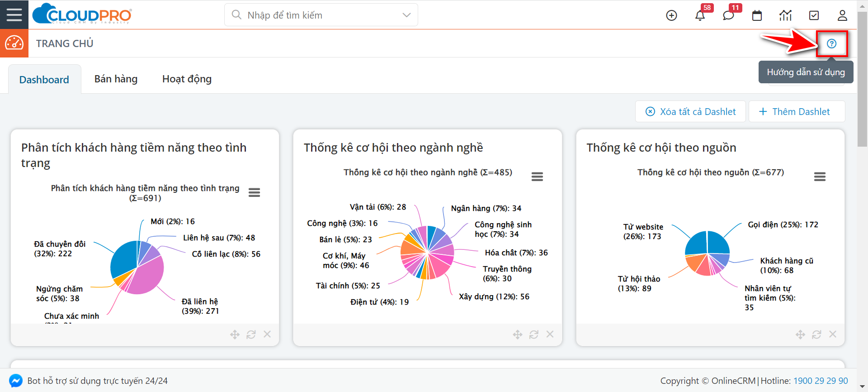Click the Thêm Dashlet button

[796, 111]
